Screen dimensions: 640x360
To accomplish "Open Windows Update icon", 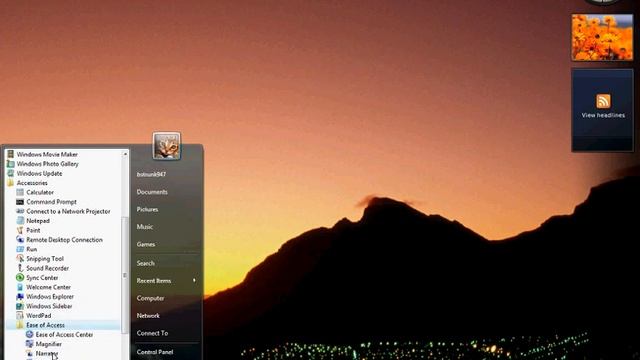I will [x=11, y=173].
